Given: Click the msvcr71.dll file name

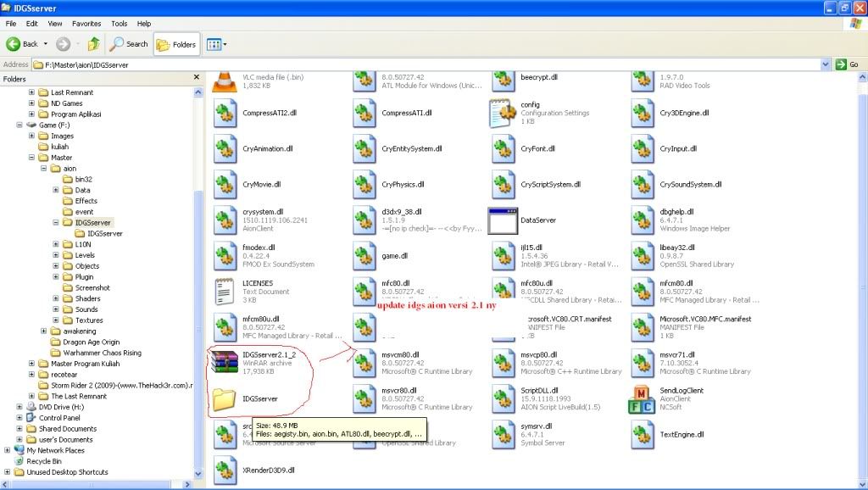Looking at the screenshot, I should pyautogui.click(x=677, y=355).
